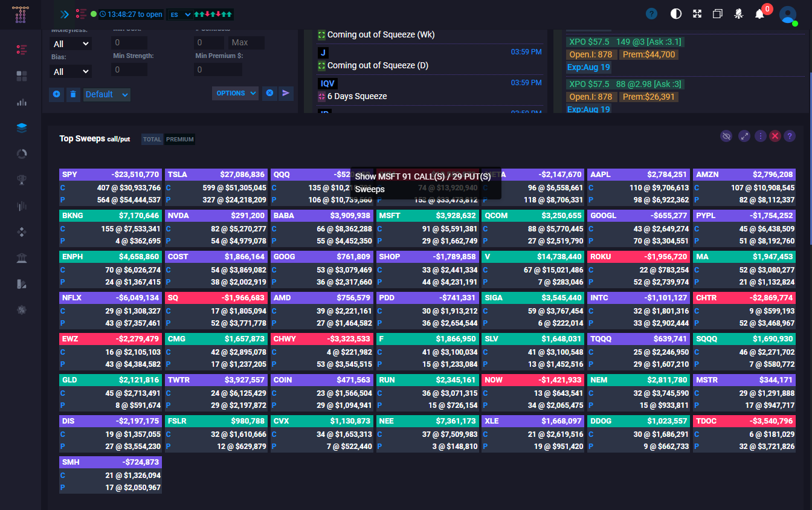This screenshot has width=812, height=510.
Task: Toggle the light/dark contrast theme
Action: pos(676,14)
